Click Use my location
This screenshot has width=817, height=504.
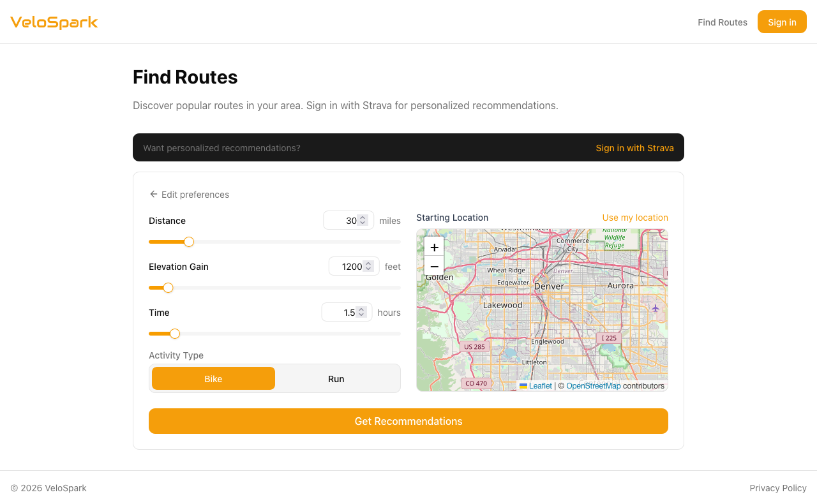click(635, 218)
